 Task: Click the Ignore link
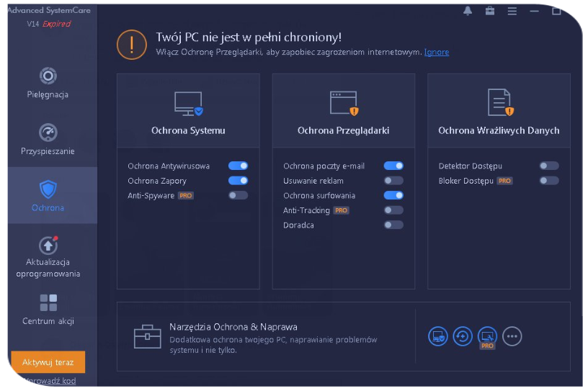click(x=437, y=52)
